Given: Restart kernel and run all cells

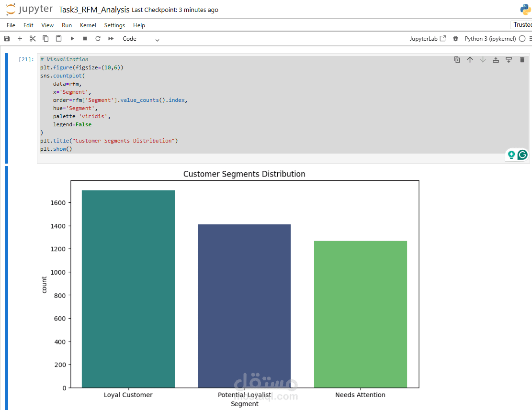Looking at the screenshot, I should coord(111,39).
